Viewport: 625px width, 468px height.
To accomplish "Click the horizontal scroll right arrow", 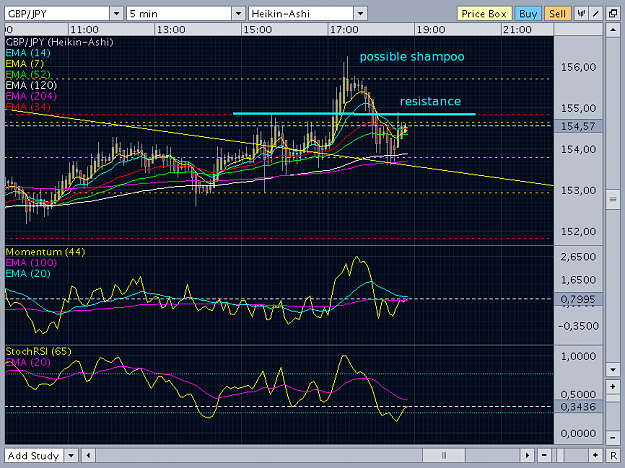I will (x=527, y=455).
